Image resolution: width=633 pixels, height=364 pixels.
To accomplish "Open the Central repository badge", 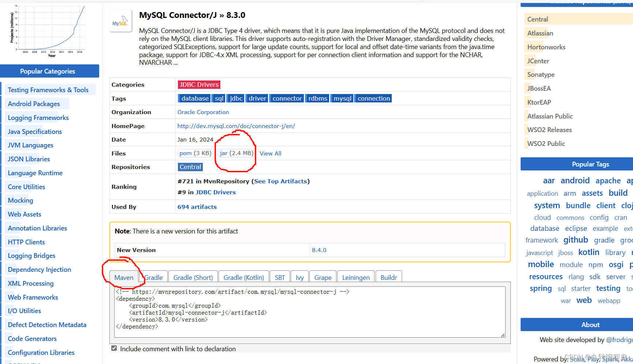I will pos(190,167).
